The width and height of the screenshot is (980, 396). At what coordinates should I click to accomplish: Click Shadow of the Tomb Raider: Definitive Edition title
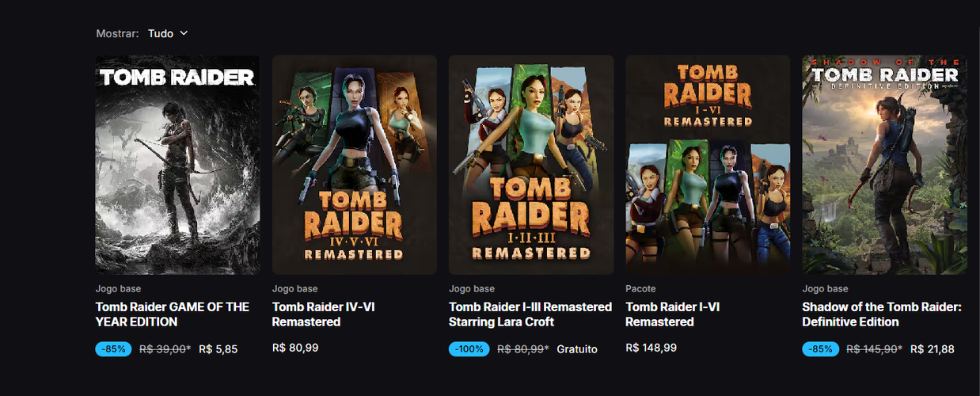pyautogui.click(x=882, y=314)
